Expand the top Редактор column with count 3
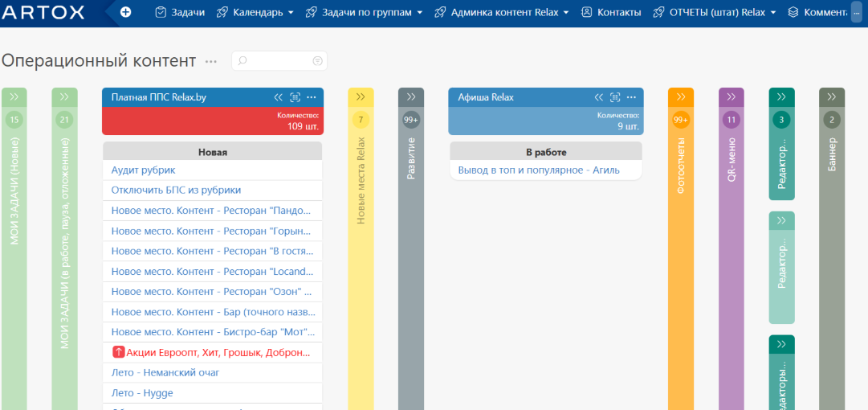Image resolution: width=868 pixels, height=410 pixels. (x=781, y=97)
